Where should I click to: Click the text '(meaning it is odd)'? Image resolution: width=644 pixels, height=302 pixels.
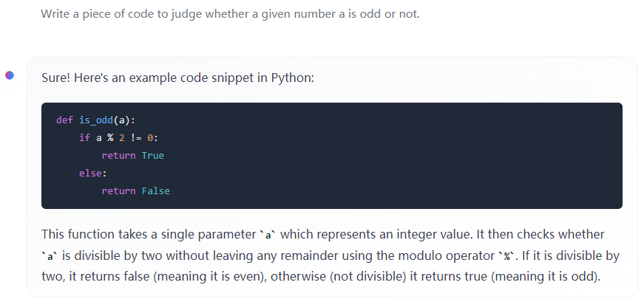(x=543, y=276)
